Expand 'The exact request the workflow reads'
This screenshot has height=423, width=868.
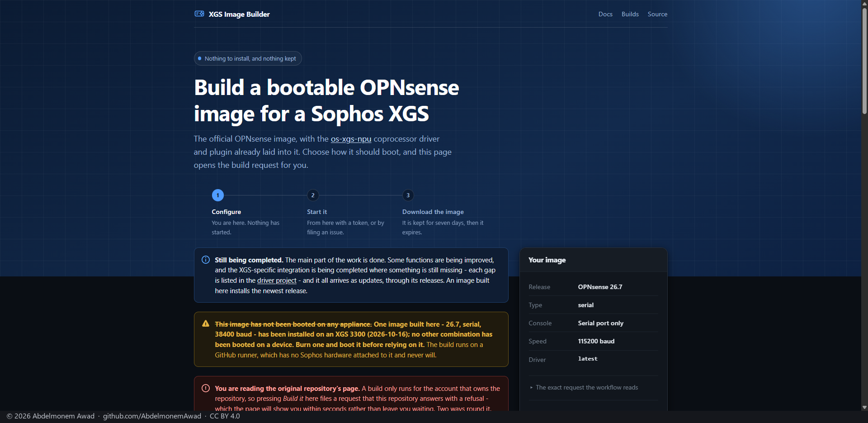coord(584,388)
